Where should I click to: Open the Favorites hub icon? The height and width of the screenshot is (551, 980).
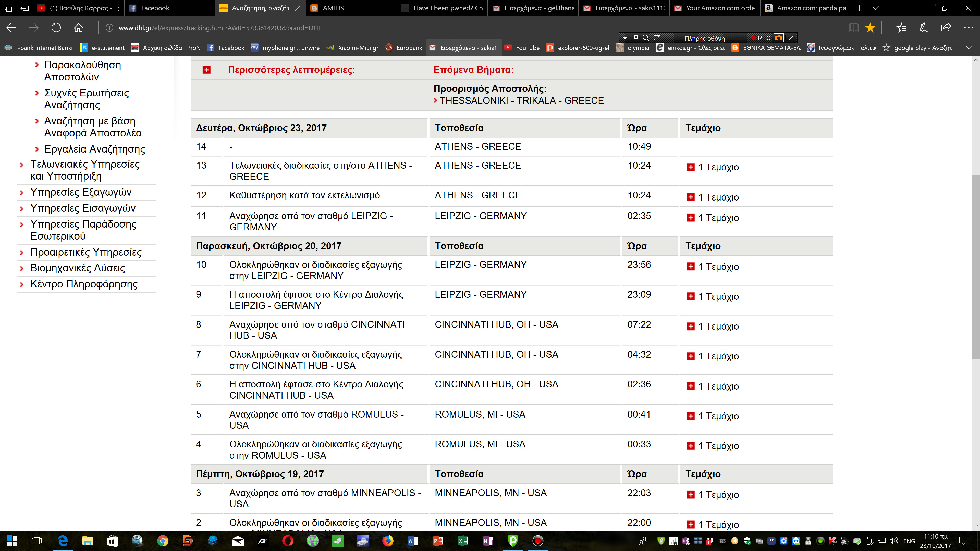[x=901, y=28]
